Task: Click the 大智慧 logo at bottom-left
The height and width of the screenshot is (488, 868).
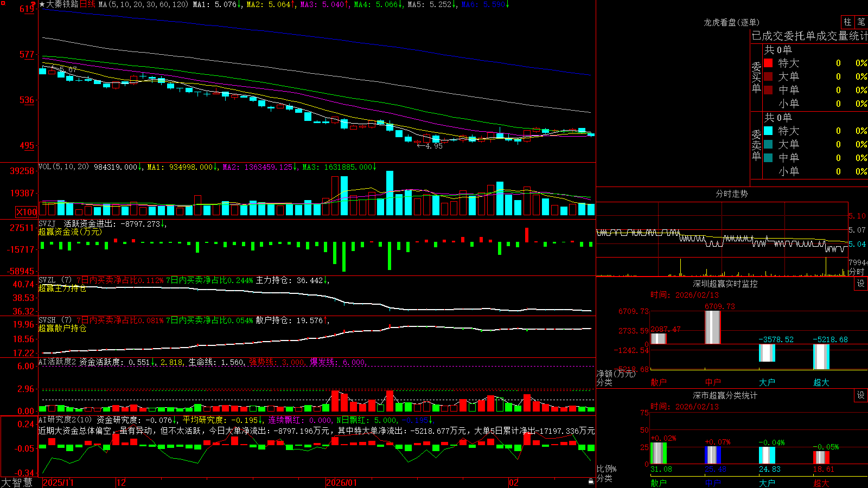Action: coord(17,482)
